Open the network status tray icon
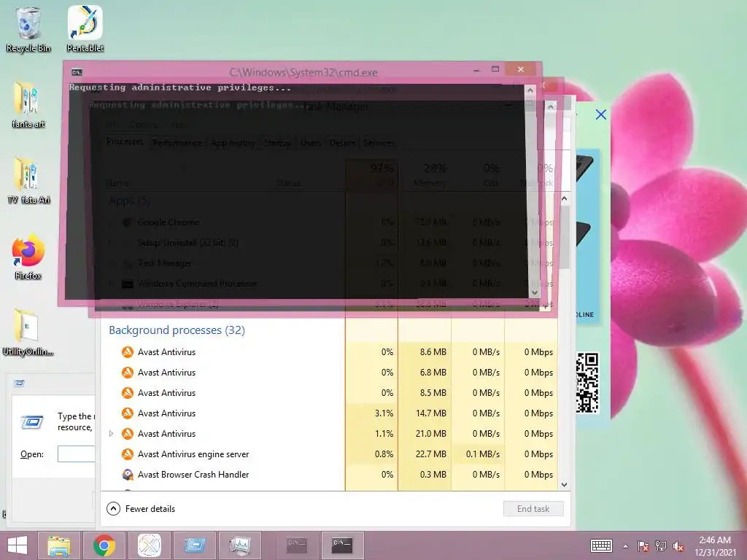The height and width of the screenshot is (560, 747). pos(661,546)
